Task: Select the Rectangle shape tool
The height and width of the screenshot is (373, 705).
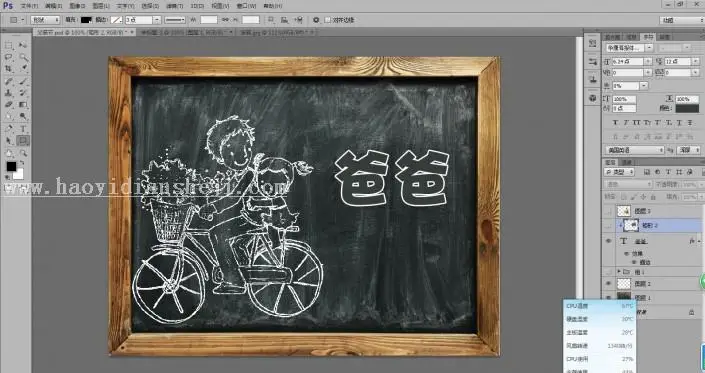Action: [x=23, y=140]
